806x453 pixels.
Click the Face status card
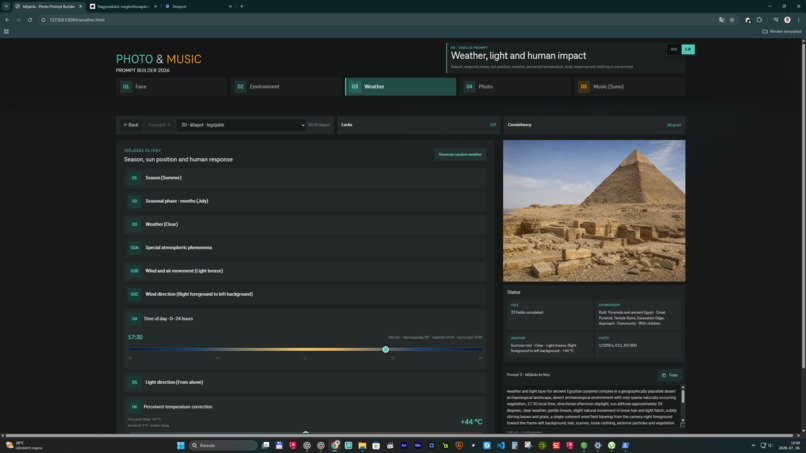point(549,315)
